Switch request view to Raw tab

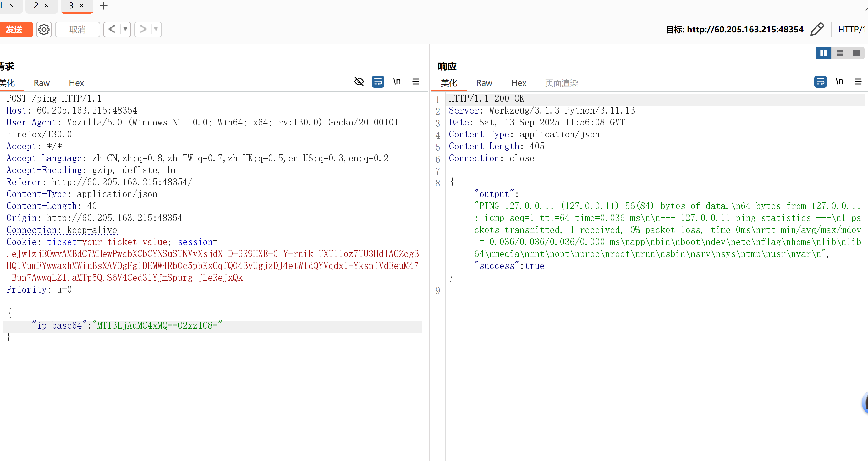coord(41,83)
